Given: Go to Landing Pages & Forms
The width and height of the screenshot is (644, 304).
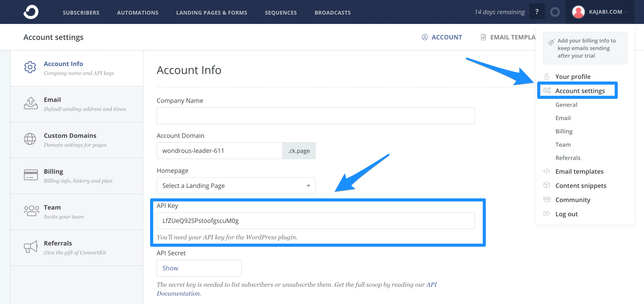Looking at the screenshot, I should (212, 12).
